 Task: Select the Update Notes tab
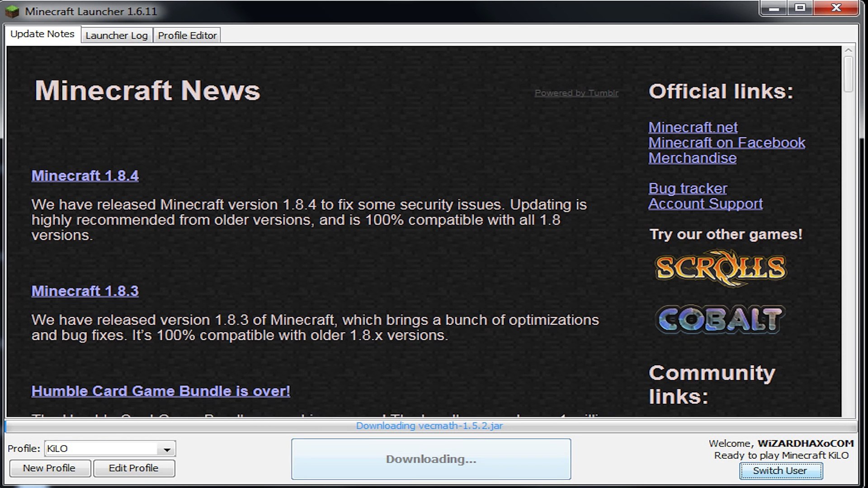click(42, 34)
